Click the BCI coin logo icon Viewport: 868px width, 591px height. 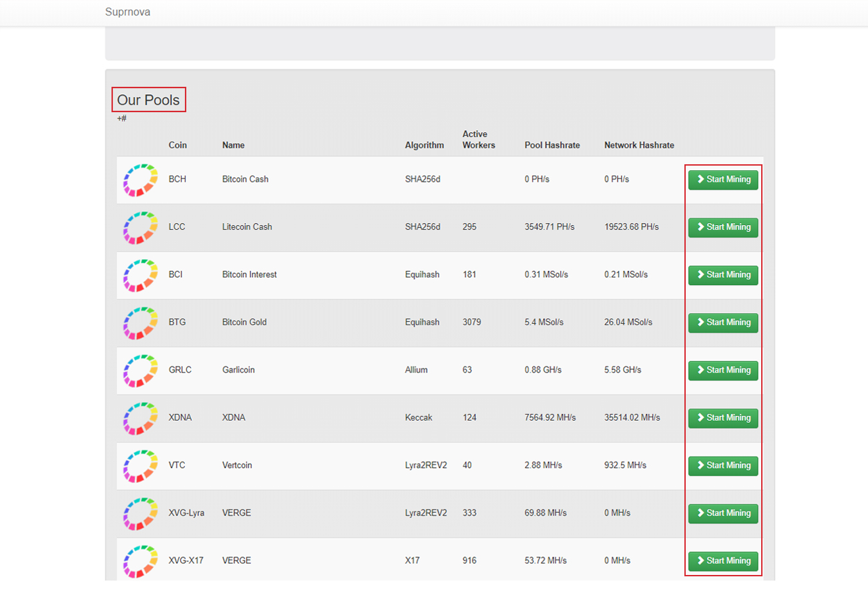point(140,275)
